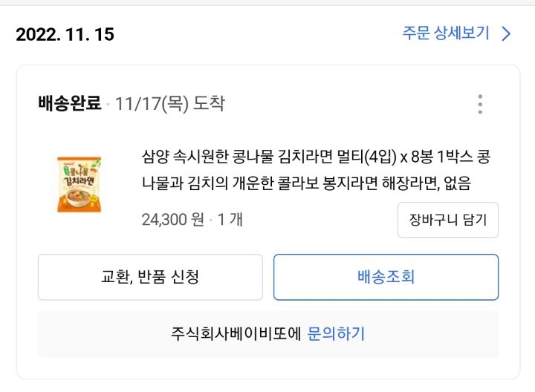Viewport: 535px width, 392px height.
Task: Click the 배송완료 delivery status label
Action: pos(69,104)
